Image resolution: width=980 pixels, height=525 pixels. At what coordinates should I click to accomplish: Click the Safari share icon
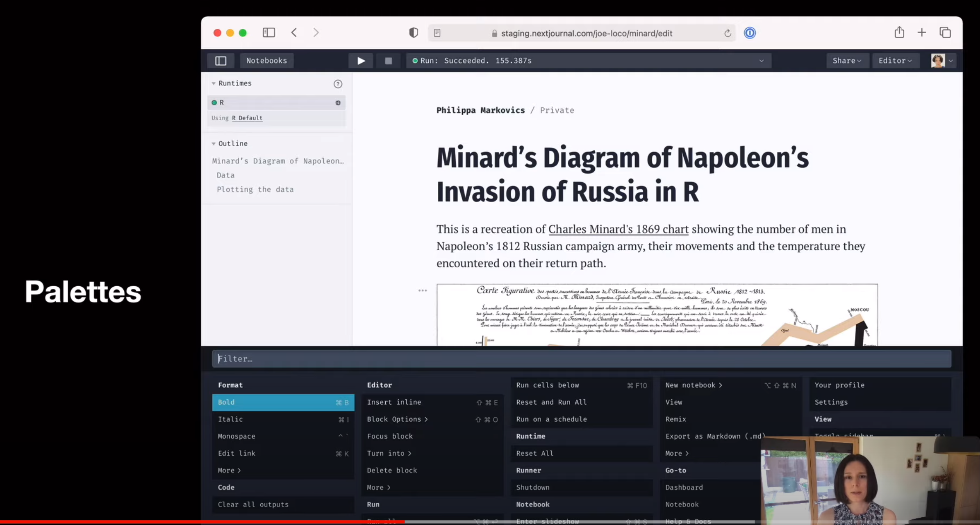pyautogui.click(x=899, y=33)
